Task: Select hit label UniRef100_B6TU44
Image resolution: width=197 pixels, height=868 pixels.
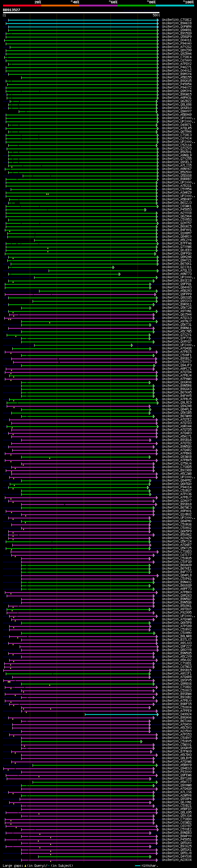Action: point(176,721)
